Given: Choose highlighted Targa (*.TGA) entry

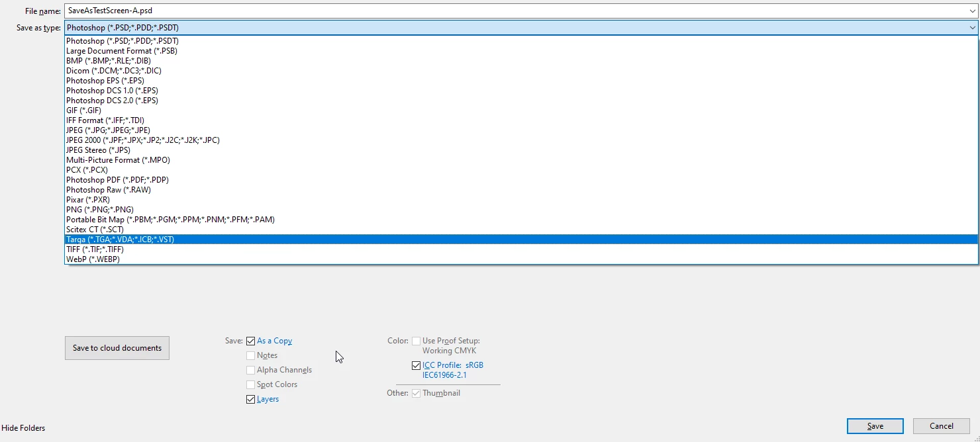Looking at the screenshot, I should 521,240.
